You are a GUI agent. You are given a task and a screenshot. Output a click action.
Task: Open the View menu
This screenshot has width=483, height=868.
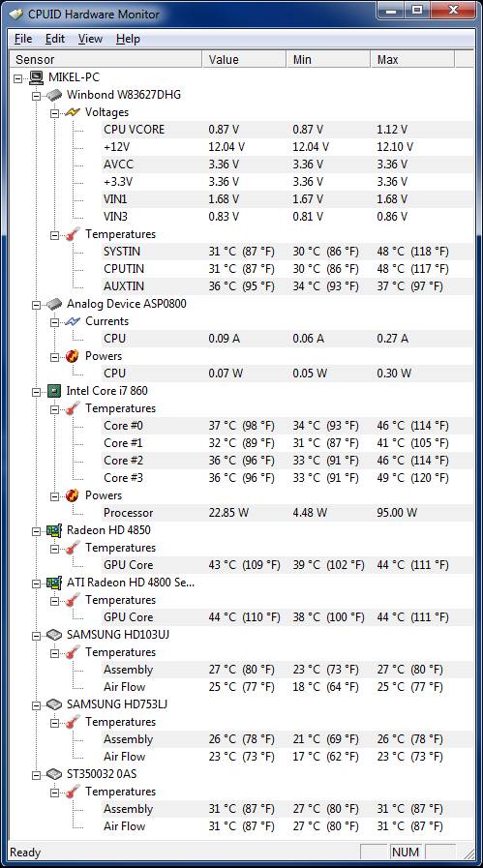pyautogui.click(x=90, y=39)
